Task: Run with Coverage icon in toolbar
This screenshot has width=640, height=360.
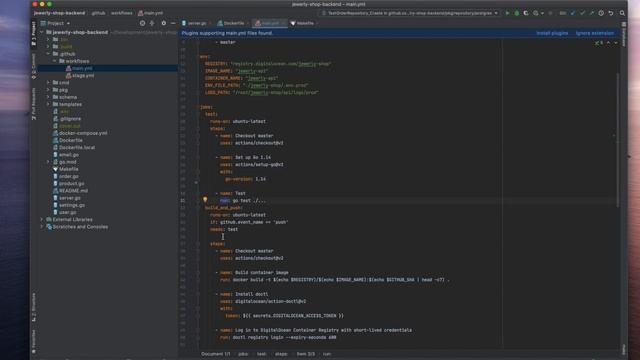Action: [x=526, y=13]
